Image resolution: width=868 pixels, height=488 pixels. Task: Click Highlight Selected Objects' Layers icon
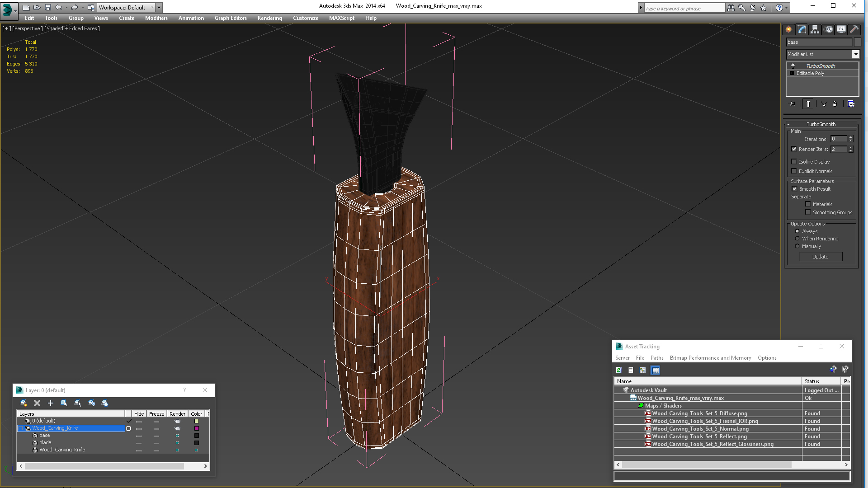click(78, 403)
